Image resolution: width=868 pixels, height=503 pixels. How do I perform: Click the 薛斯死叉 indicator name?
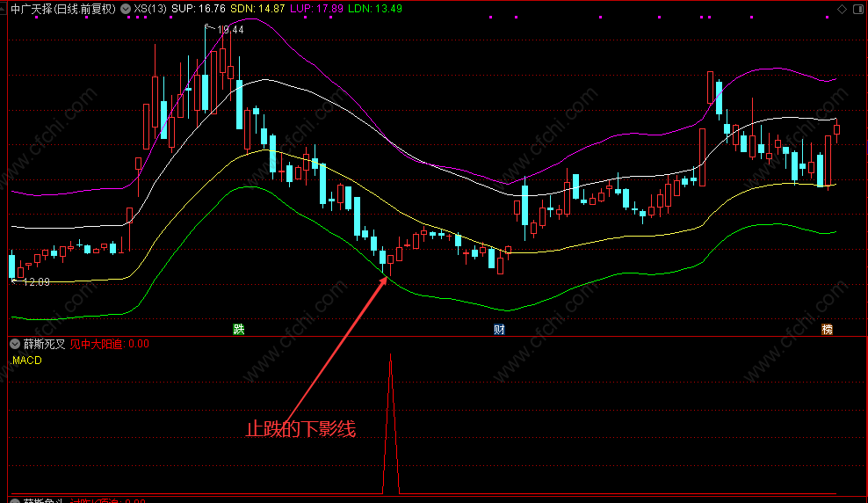tap(44, 344)
